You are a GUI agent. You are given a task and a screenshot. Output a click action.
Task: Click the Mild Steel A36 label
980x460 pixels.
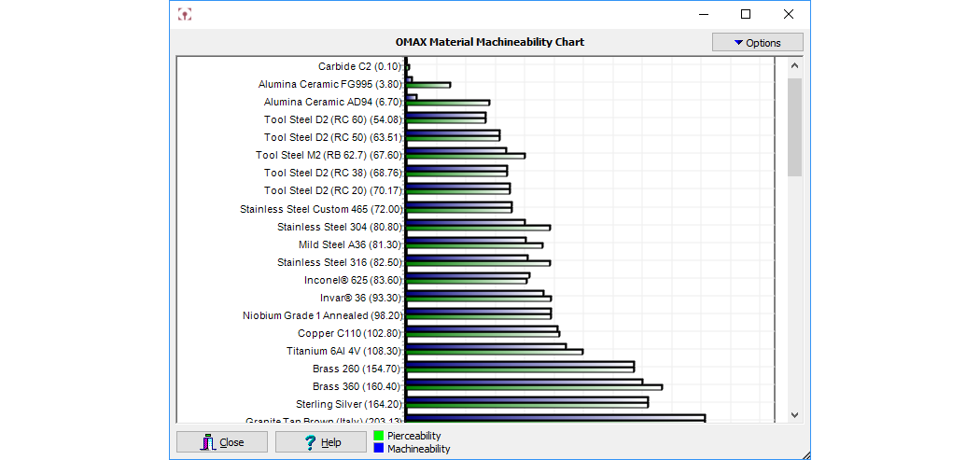click(x=350, y=244)
